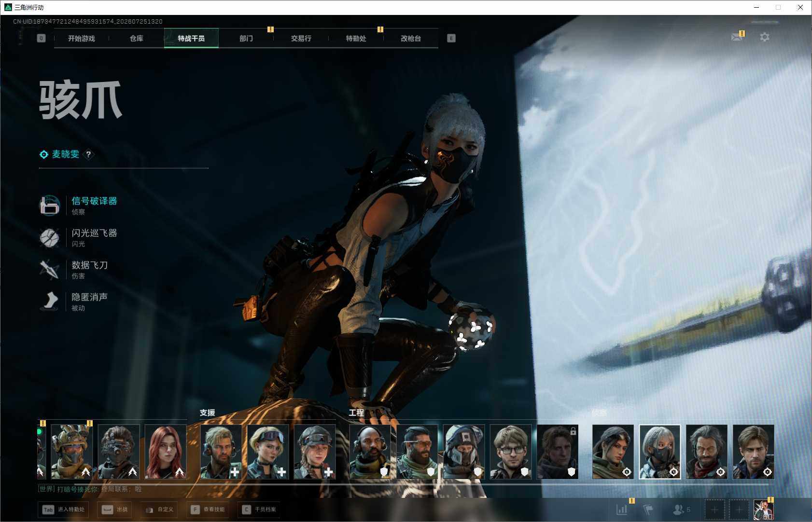The height and width of the screenshot is (522, 812).
Task: Minimize the 三角洲行动 window
Action: pos(756,7)
